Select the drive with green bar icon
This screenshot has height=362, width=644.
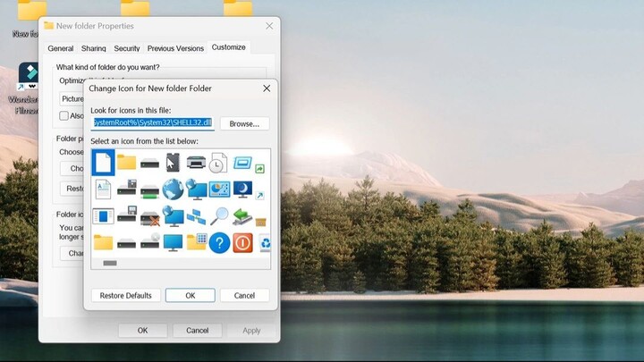click(149, 191)
